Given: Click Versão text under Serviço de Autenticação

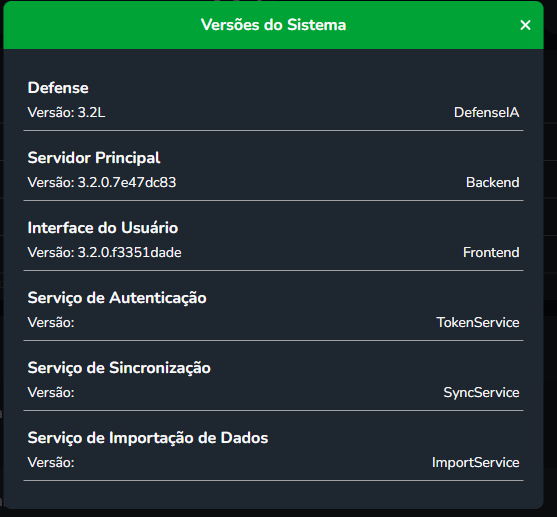Looking at the screenshot, I should coord(51,323).
